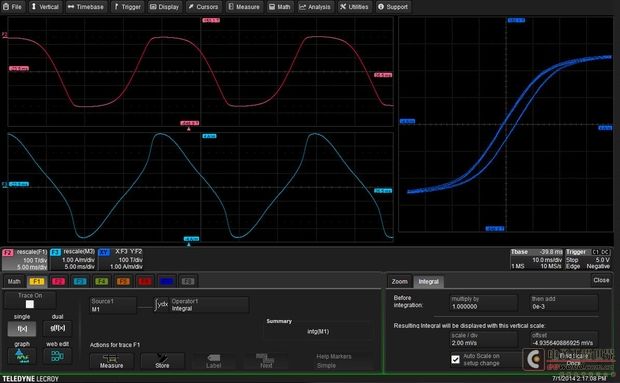Select the dual g(f(x)) function icon

click(x=57, y=328)
